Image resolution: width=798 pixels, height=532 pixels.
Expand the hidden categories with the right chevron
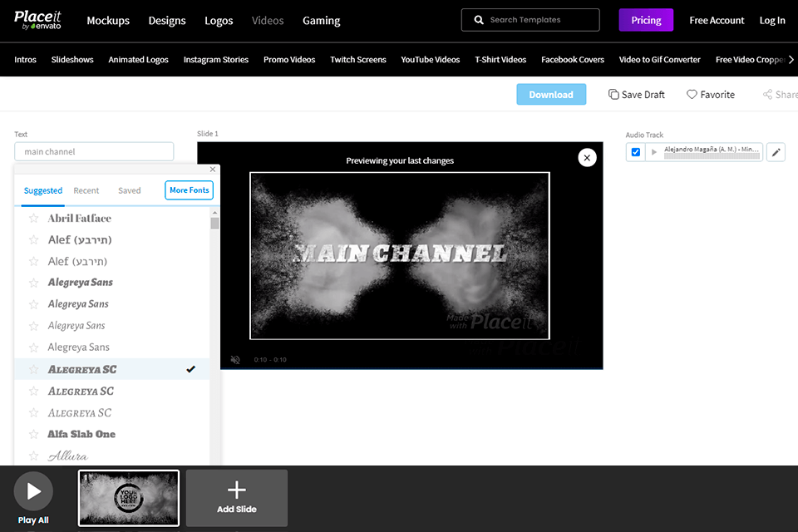791,59
